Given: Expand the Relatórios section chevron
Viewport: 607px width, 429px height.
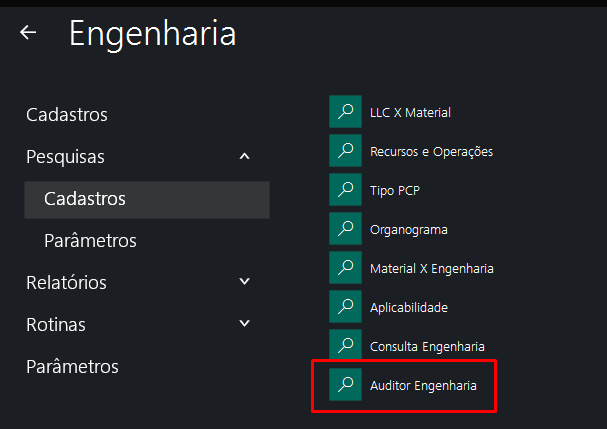Looking at the screenshot, I should click(x=245, y=282).
